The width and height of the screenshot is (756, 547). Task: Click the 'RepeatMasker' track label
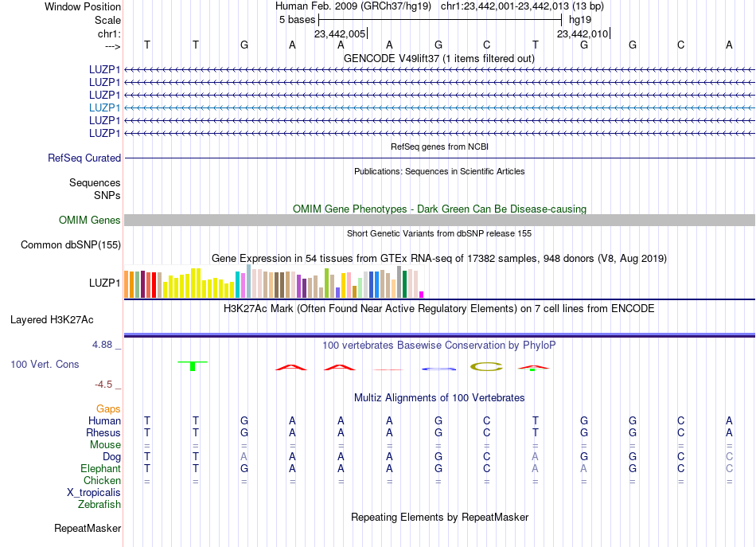88,528
